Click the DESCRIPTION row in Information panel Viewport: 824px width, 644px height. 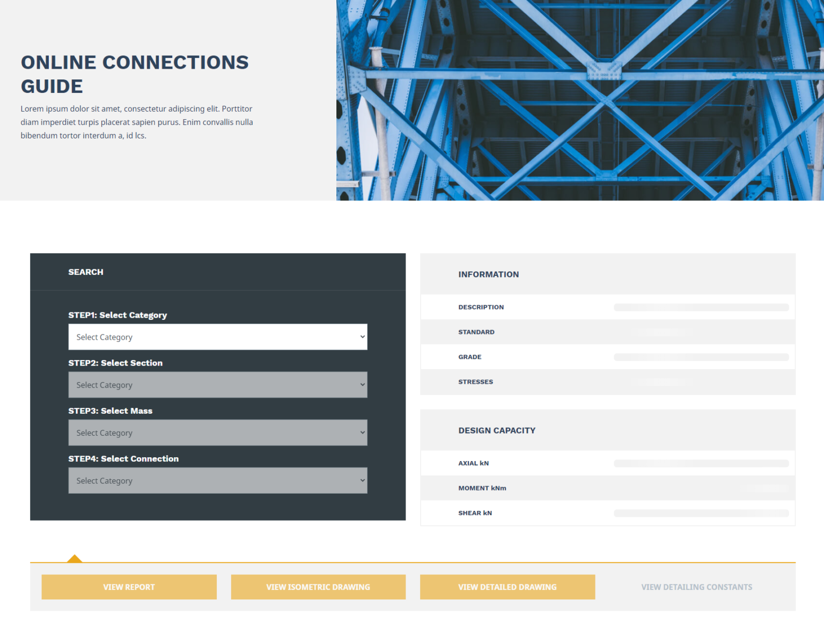click(481, 307)
